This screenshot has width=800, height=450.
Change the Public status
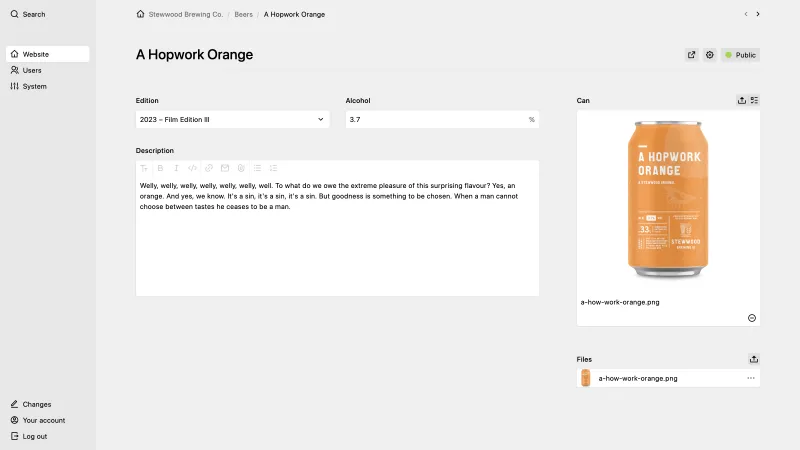[740, 55]
